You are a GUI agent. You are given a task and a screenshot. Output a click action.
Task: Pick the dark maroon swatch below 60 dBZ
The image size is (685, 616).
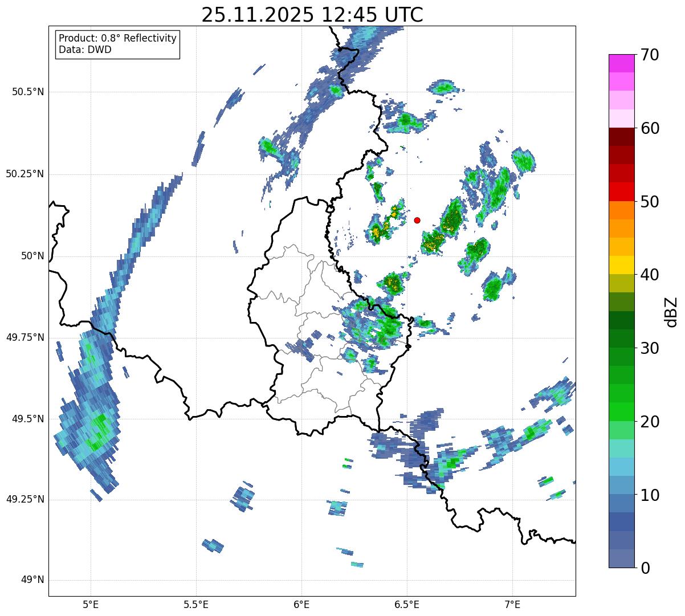pyautogui.click(x=621, y=137)
